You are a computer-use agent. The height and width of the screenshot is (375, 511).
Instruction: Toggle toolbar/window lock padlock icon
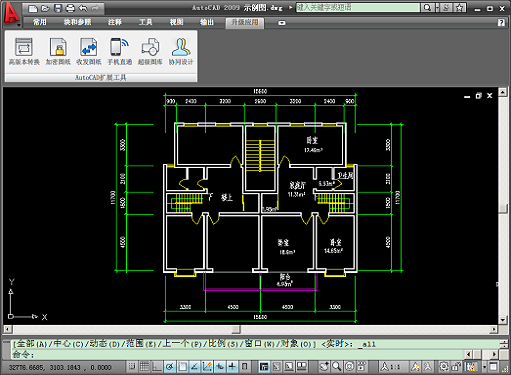[x=456, y=367]
